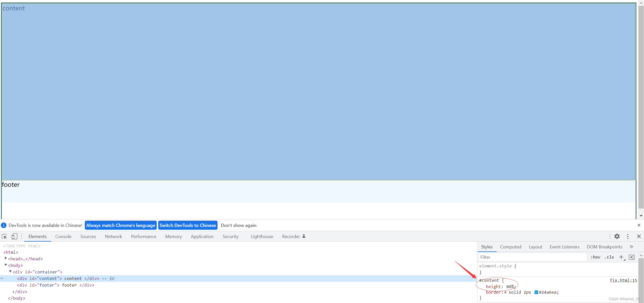This screenshot has width=644, height=303.
Task: Open DevTools three-dot customize menu
Action: click(628, 236)
